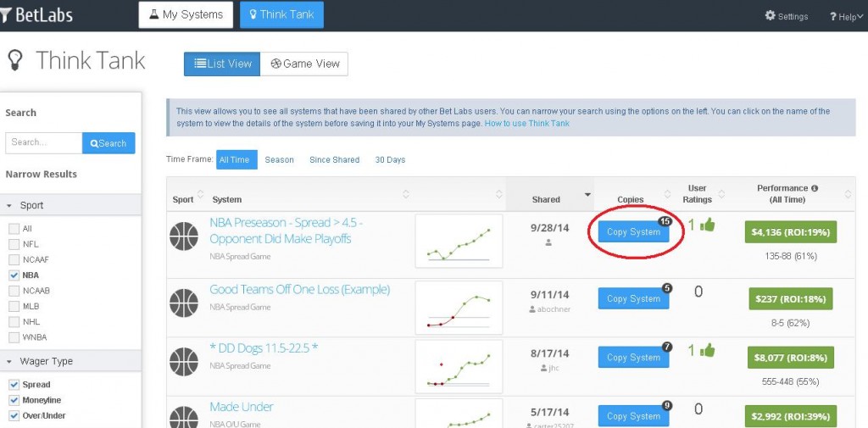This screenshot has width=868, height=428.
Task: Click Copies count badge 15
Action: click(665, 221)
